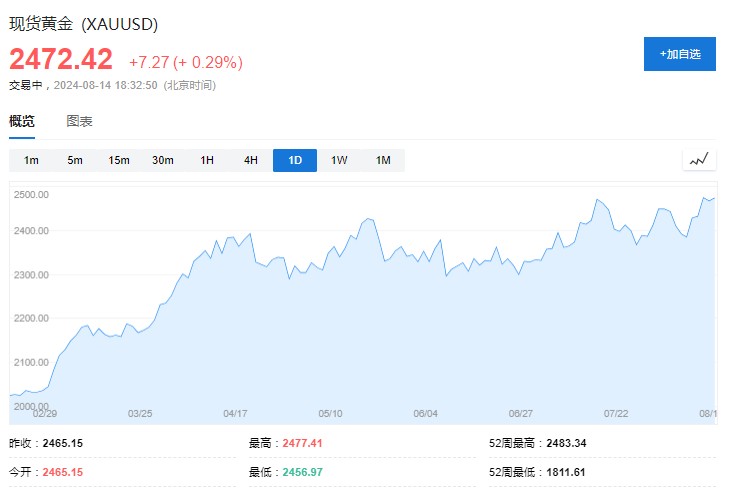The width and height of the screenshot is (729, 499).
Task: Click the 现货黄金 (XAUUSD) title
Action: pos(83,23)
